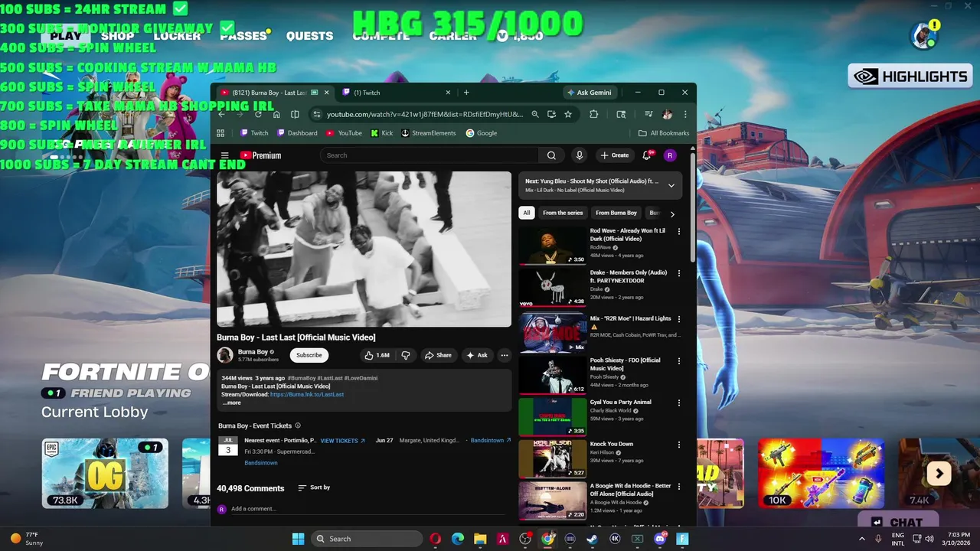Screen dimensions: 980x551
Task: Open Chrome media controls icon
Action: coord(648,114)
